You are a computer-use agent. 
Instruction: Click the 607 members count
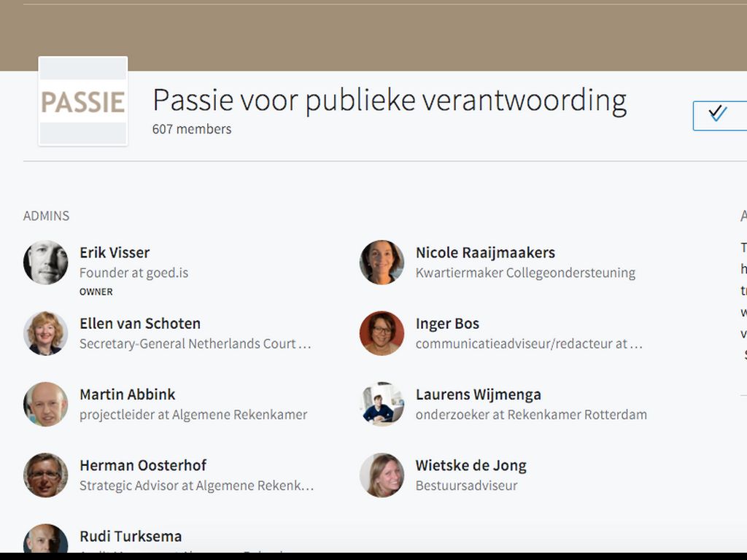click(192, 129)
